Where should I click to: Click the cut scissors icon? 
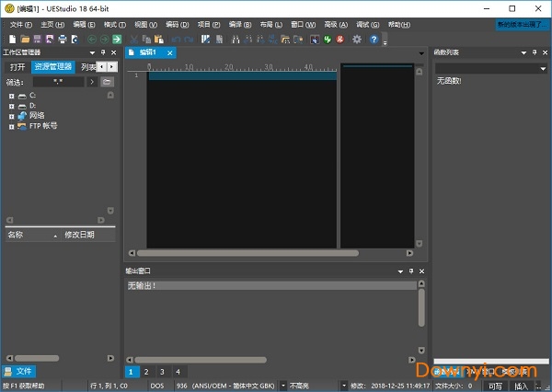pyautogui.click(x=133, y=39)
